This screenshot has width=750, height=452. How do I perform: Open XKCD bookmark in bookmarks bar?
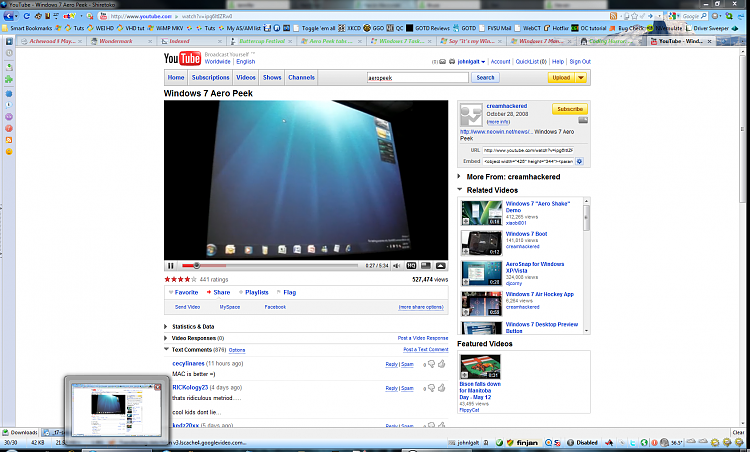click(x=349, y=28)
